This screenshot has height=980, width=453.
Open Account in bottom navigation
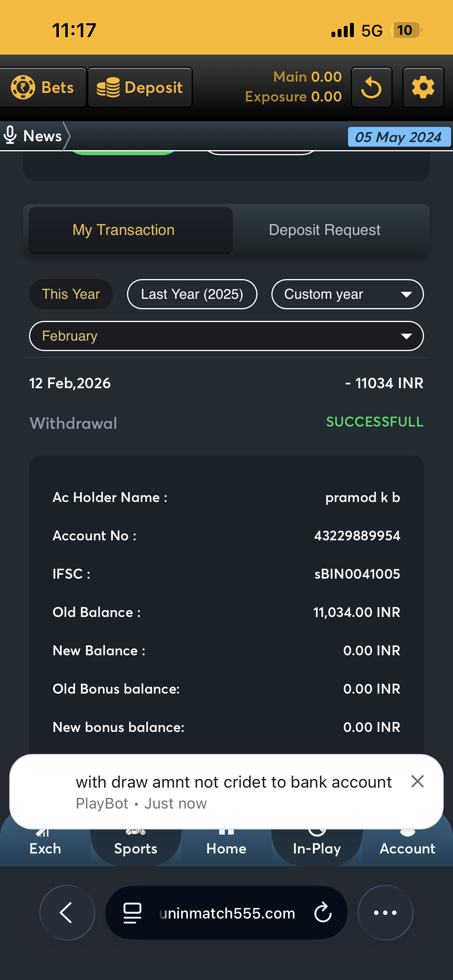pyautogui.click(x=407, y=848)
